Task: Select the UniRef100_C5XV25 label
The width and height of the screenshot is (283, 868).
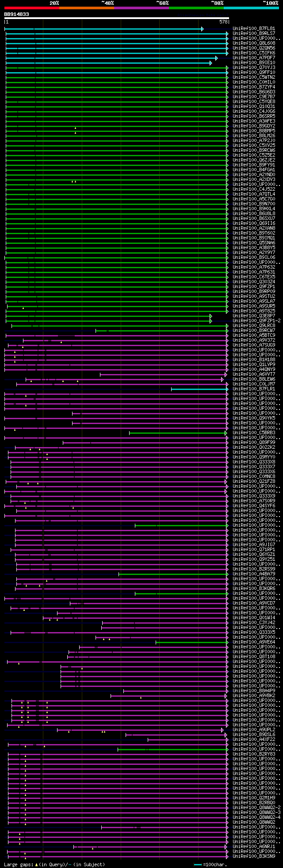Action: (254, 146)
